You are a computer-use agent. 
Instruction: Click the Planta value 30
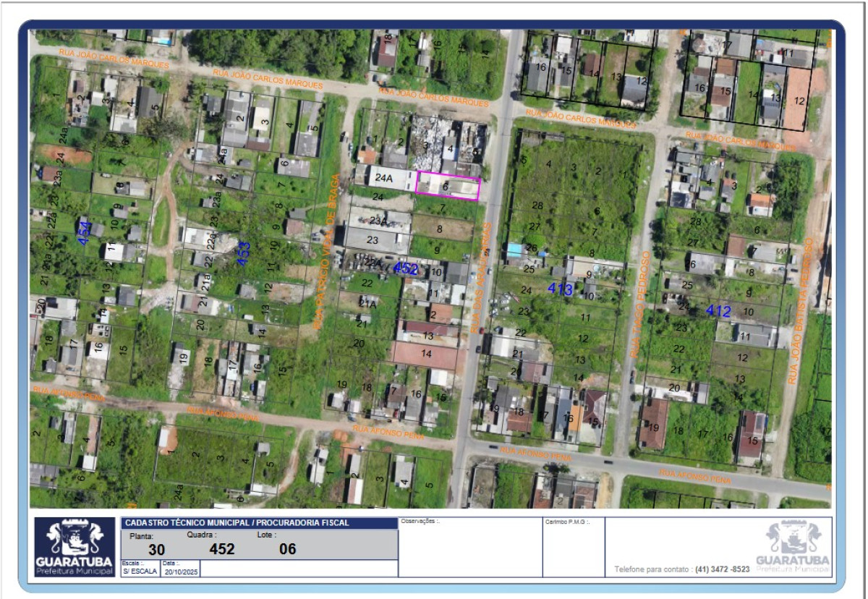coord(157,550)
